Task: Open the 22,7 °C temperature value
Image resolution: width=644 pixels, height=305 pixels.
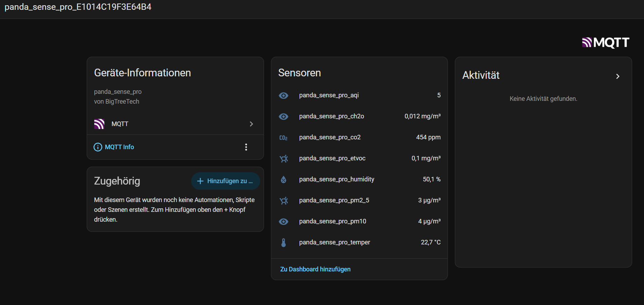Action: tap(431, 242)
